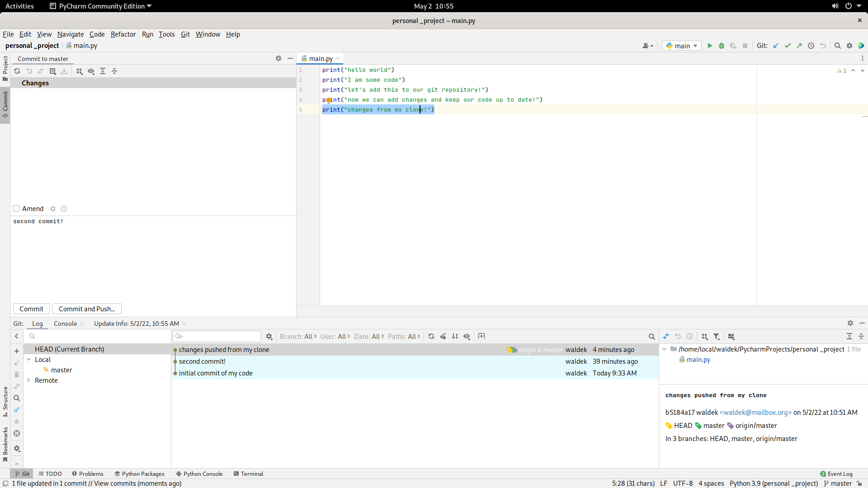Open the Python Console tool window
The width and height of the screenshot is (868, 488).
click(x=199, y=474)
